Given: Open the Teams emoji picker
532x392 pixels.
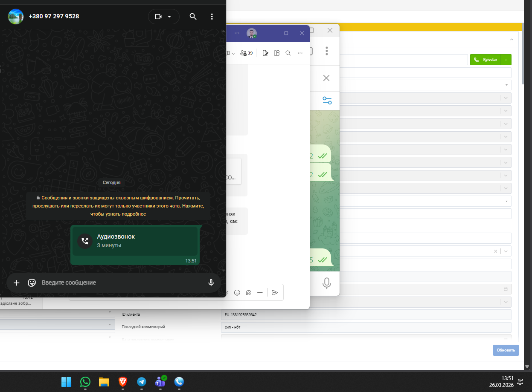Looking at the screenshot, I should tap(237, 292).
